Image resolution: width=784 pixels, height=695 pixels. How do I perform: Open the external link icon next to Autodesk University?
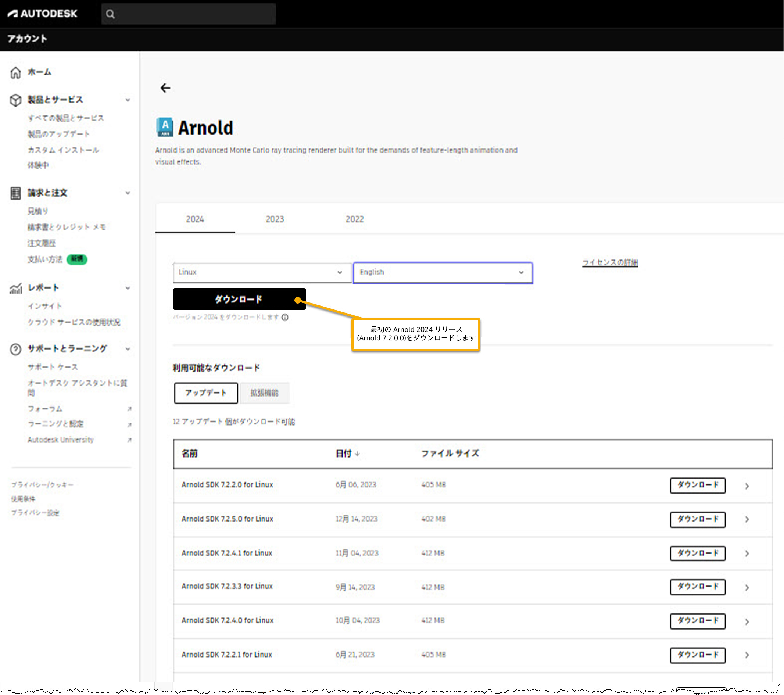129,440
